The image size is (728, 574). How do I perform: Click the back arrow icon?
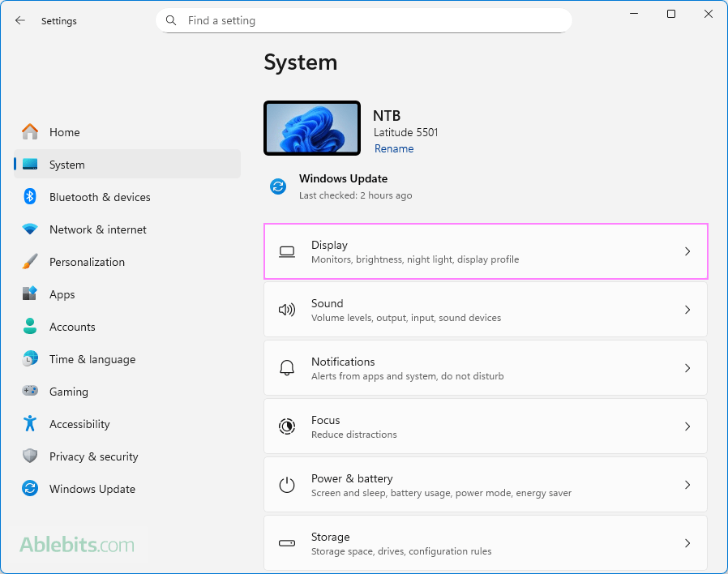20,20
